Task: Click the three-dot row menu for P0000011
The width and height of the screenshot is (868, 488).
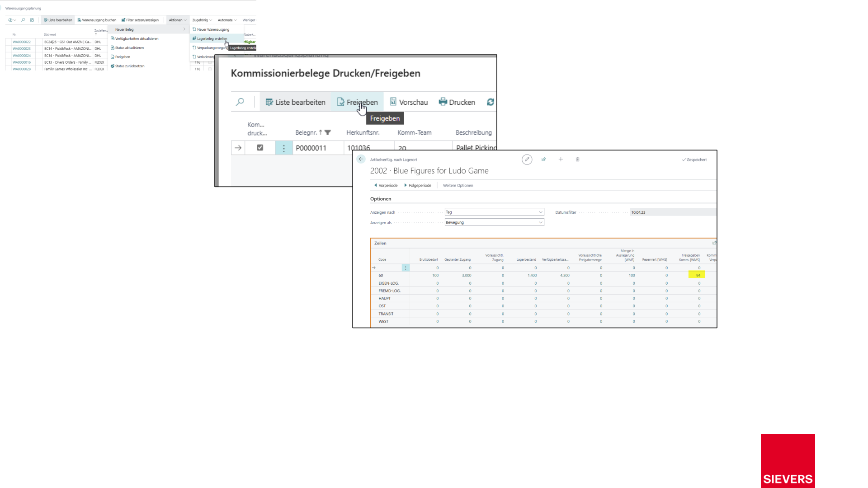Action: pos(284,148)
